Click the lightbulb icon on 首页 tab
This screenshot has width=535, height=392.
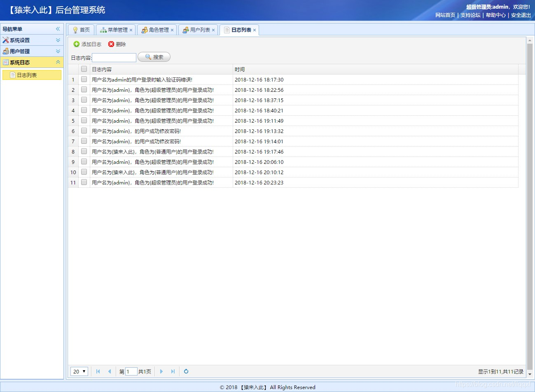[x=75, y=30]
